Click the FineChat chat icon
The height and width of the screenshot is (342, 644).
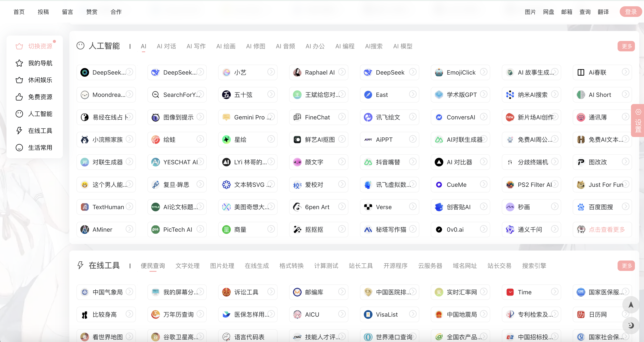297,117
